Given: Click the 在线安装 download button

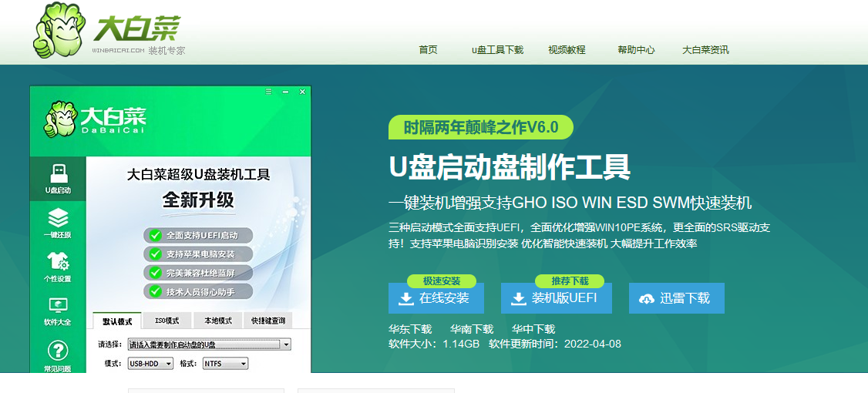Looking at the screenshot, I should coord(436,298).
